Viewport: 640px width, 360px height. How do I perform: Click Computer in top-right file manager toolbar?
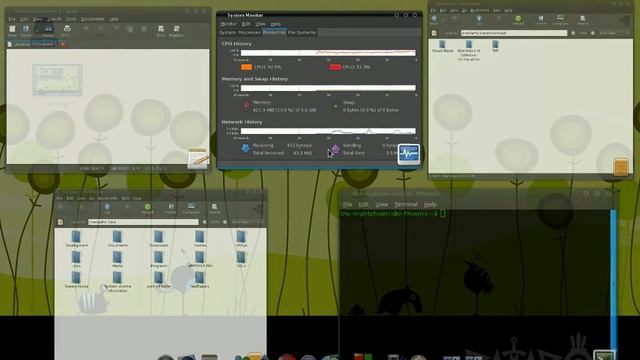pos(560,20)
